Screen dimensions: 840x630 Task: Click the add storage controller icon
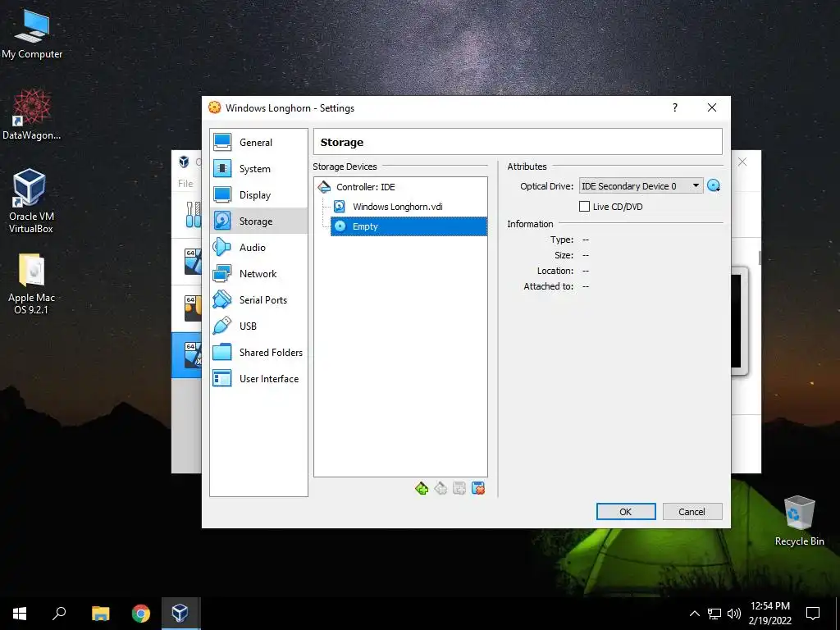tap(422, 488)
